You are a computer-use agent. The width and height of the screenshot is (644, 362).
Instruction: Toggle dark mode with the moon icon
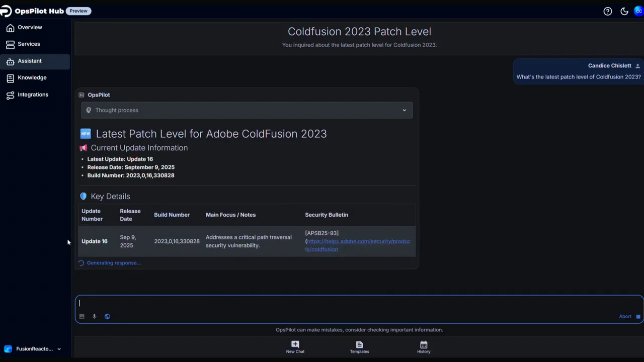pyautogui.click(x=624, y=11)
